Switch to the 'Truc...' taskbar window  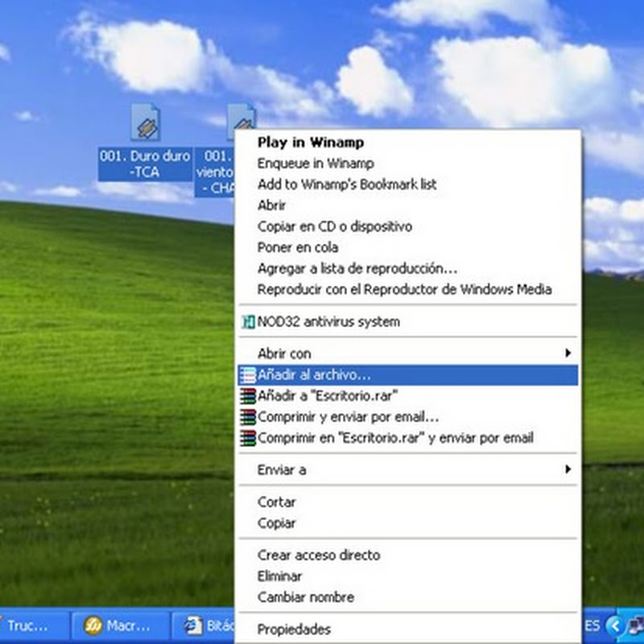pyautogui.click(x=33, y=625)
